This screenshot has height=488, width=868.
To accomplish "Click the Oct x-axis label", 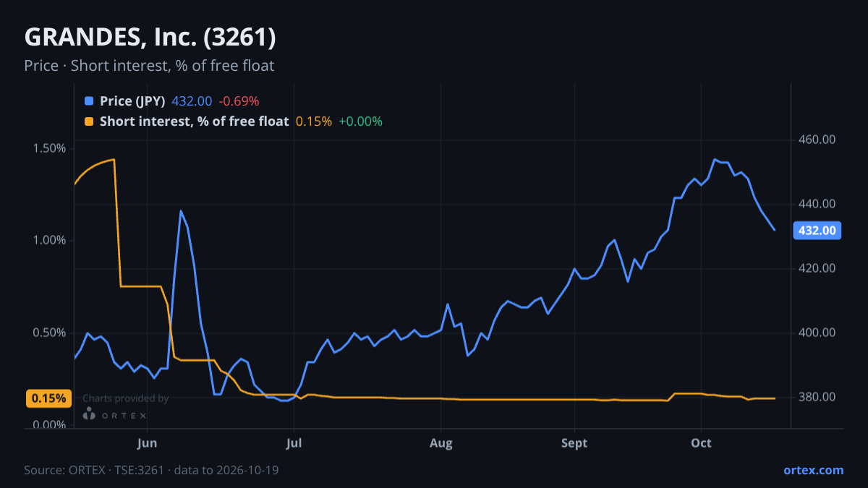I will 701,442.
